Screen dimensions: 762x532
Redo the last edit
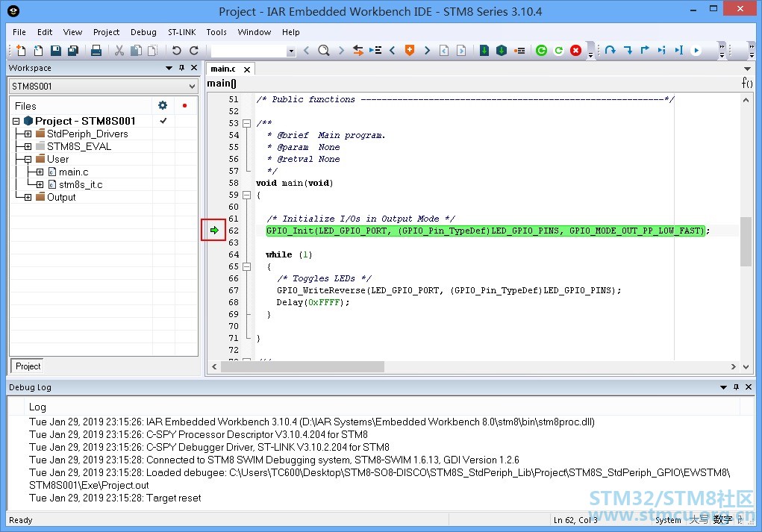click(194, 50)
